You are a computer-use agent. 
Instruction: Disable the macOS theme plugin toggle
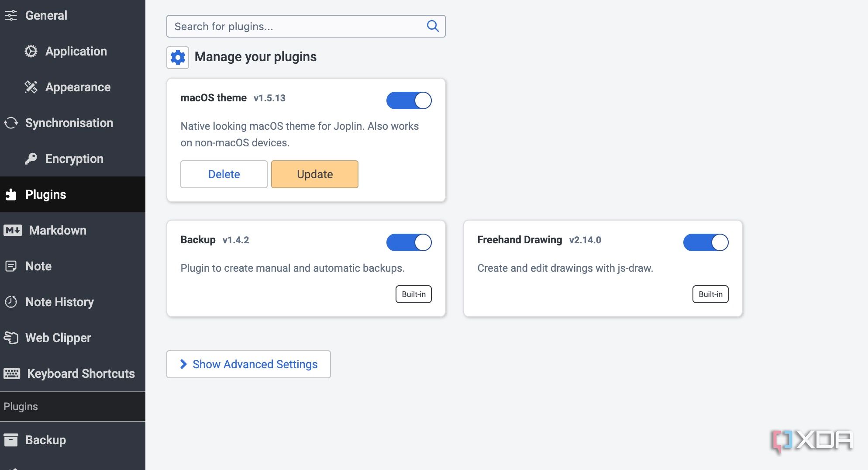coord(409,100)
